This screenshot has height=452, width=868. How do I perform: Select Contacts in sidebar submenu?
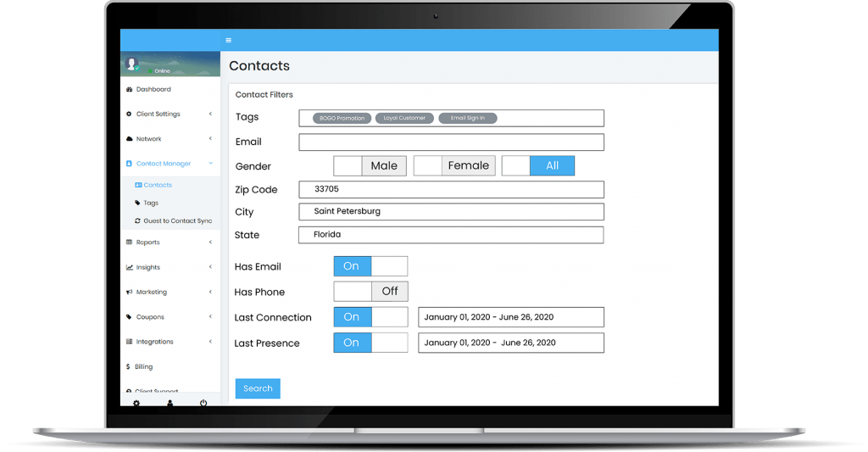point(157,185)
